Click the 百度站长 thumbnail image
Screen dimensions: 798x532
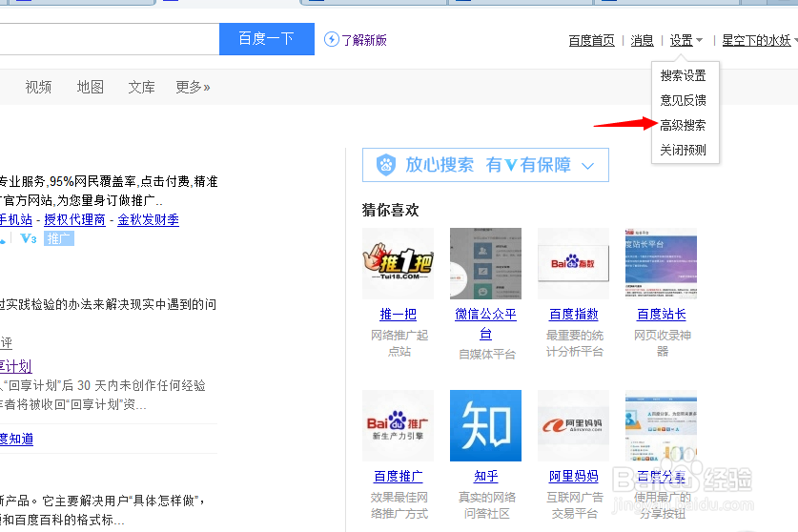(661, 263)
